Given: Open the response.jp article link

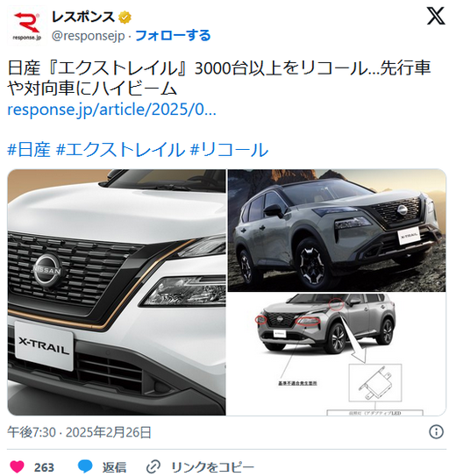Looking at the screenshot, I should click(111, 110).
